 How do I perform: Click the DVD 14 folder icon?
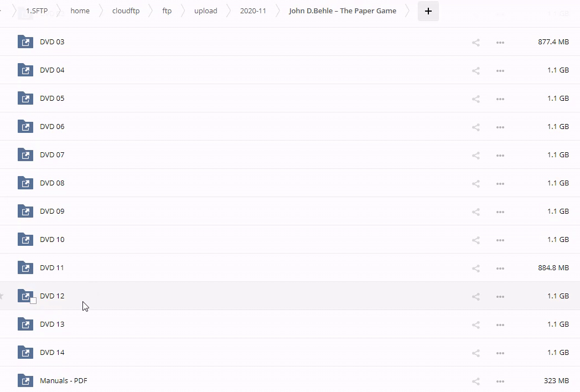(25, 353)
